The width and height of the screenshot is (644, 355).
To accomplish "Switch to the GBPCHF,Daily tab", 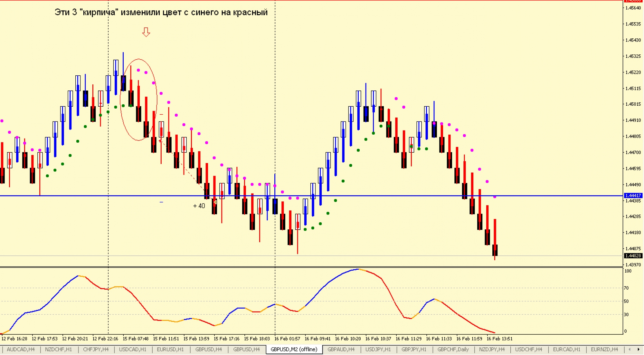I will point(453,349).
